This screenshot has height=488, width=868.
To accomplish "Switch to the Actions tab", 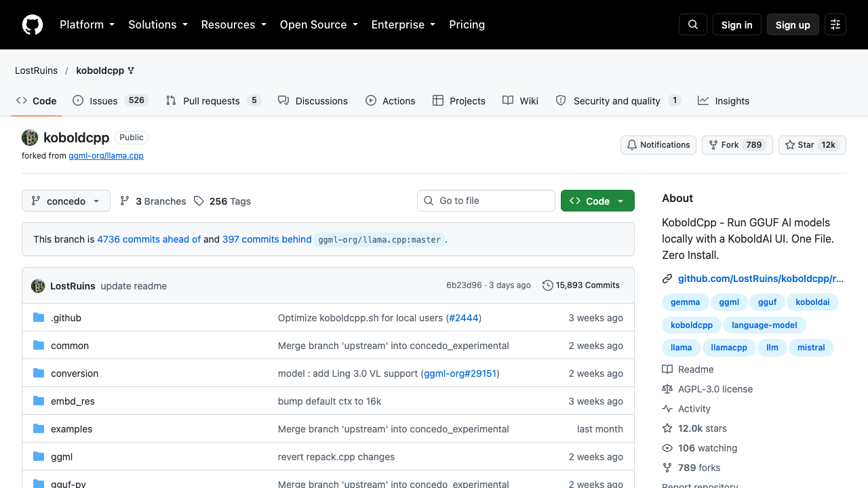I will click(x=390, y=101).
